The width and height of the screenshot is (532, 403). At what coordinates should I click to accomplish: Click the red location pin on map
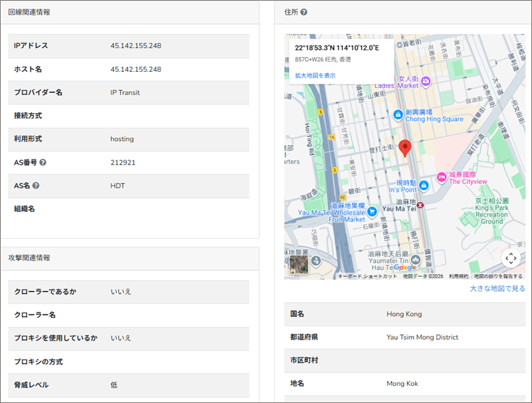tap(405, 148)
